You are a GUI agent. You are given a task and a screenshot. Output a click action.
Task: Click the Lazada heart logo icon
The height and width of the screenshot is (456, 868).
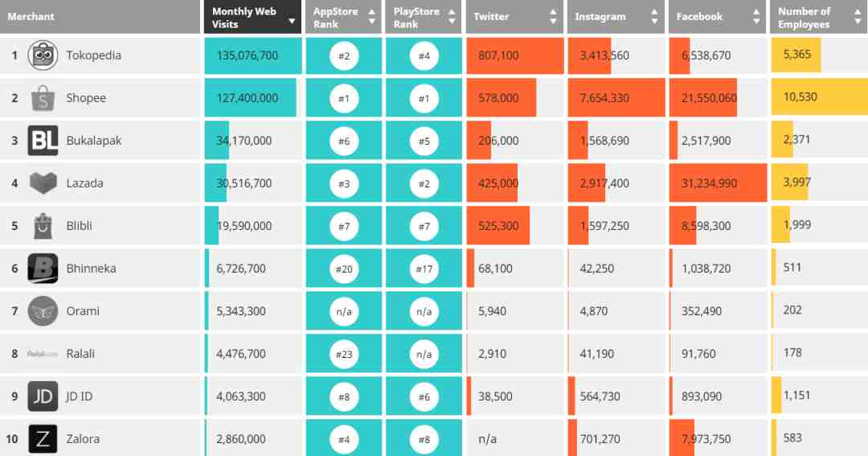[x=43, y=183]
